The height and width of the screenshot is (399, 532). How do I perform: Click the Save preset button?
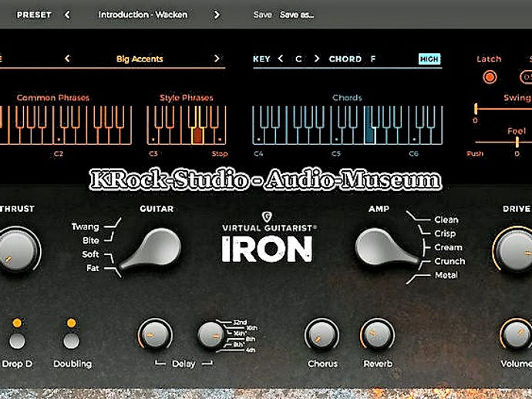tap(263, 15)
